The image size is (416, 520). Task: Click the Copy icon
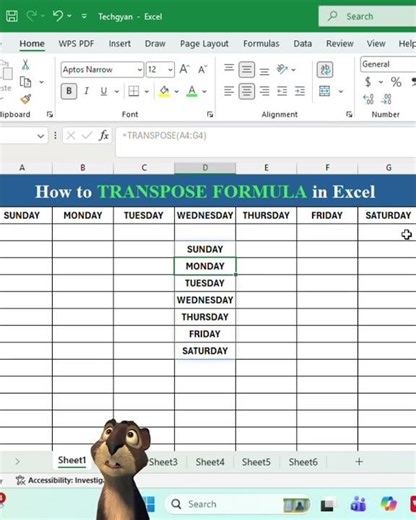tap(26, 82)
